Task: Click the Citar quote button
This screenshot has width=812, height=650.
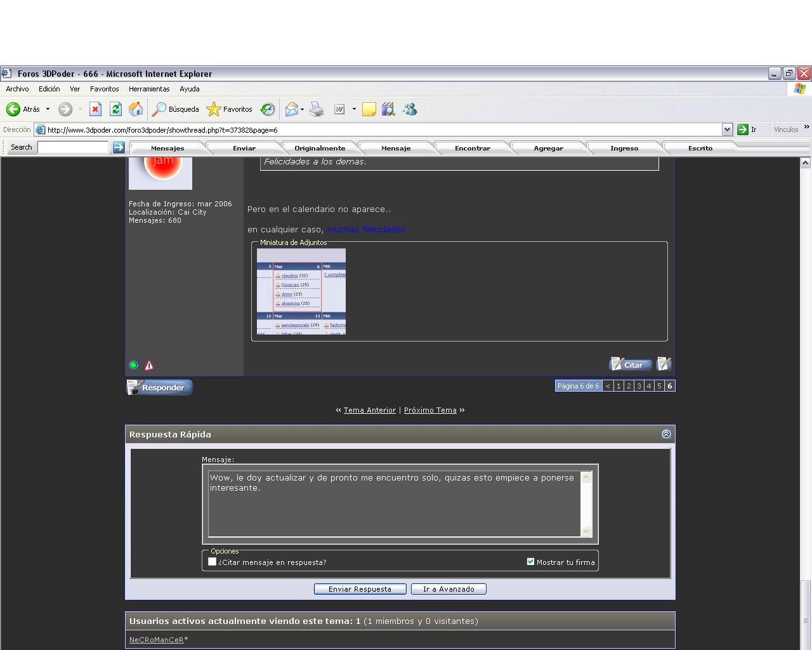Action: click(631, 364)
